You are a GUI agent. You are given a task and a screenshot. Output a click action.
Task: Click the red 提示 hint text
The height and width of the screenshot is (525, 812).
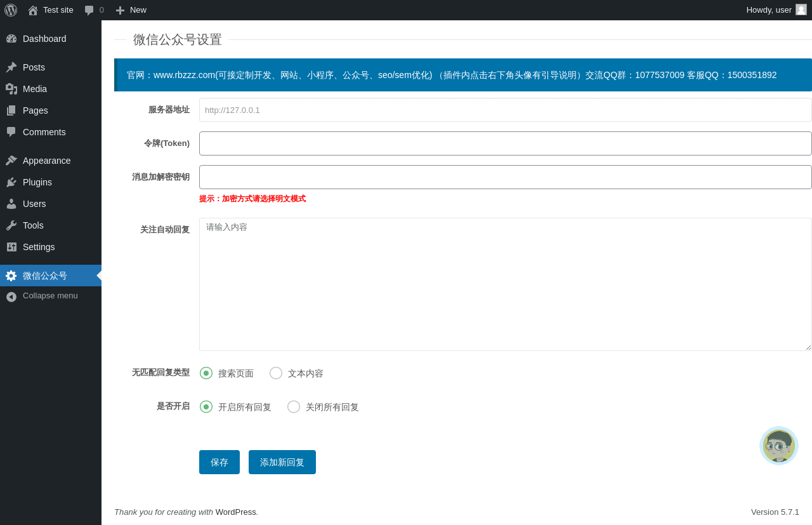pyautogui.click(x=252, y=199)
